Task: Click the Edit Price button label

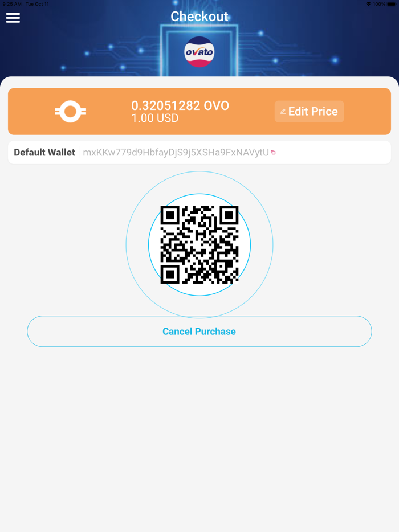Action: 313,111
